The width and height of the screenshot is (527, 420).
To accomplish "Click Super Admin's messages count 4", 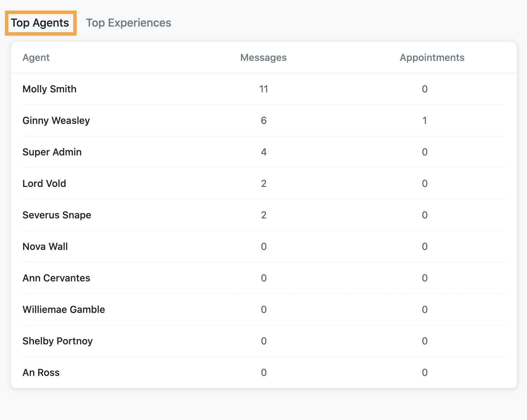I will (x=264, y=152).
